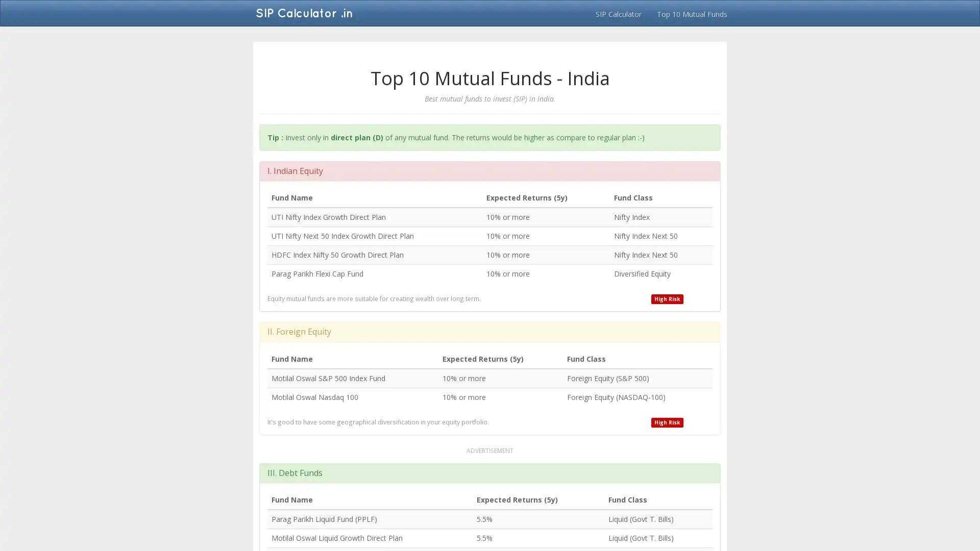Click Motilal Oswal Nasdaq 100 fund name
980x551 pixels.
pos(314,397)
